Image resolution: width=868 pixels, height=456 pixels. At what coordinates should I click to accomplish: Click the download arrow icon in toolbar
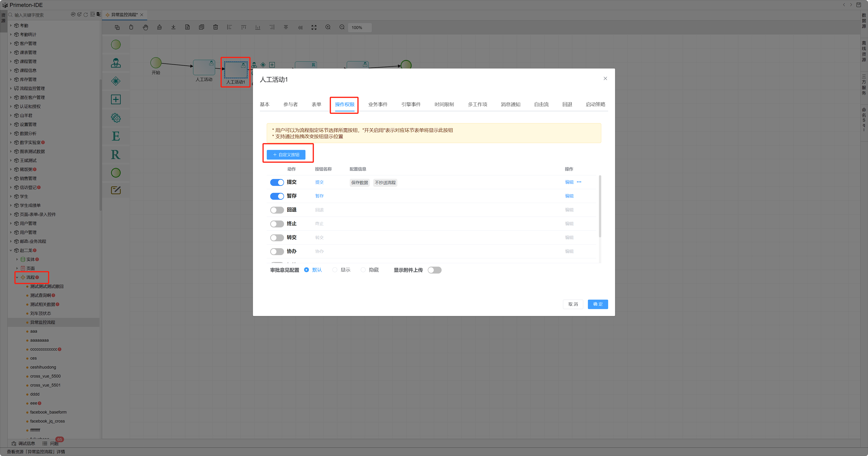[173, 27]
